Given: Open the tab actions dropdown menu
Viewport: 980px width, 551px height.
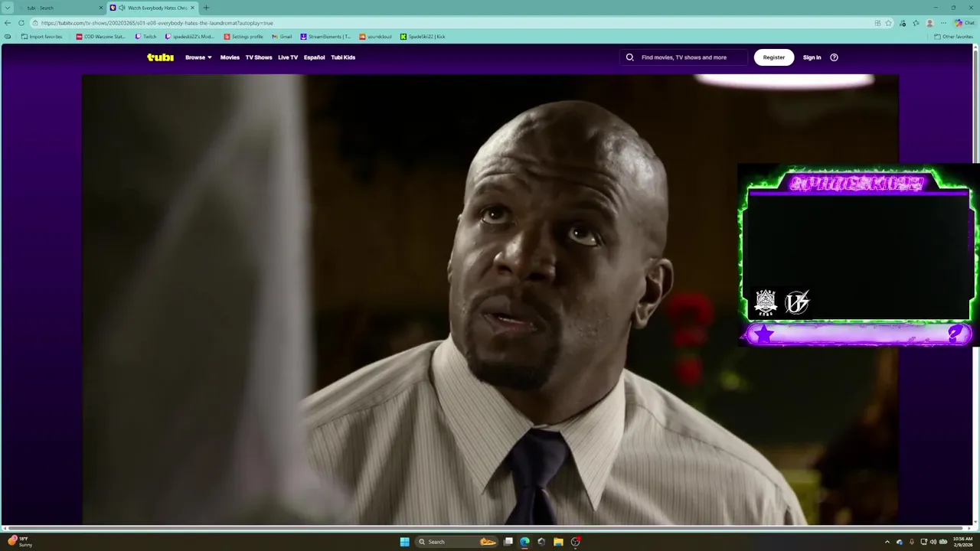Looking at the screenshot, I should [8, 8].
